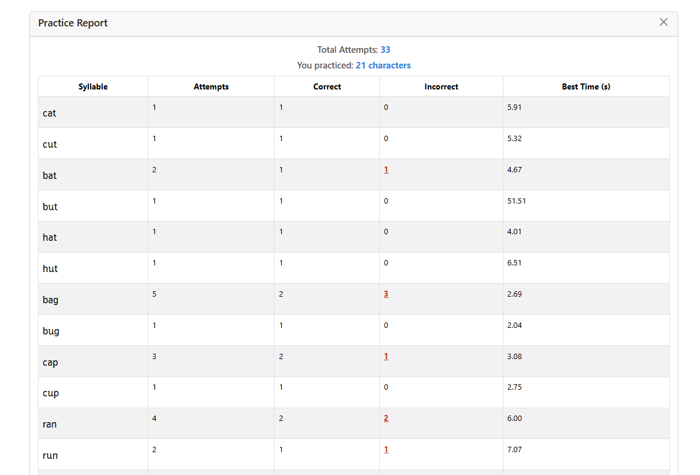Click attempts value 4 for ran
The image size is (700, 475).
coord(154,418)
